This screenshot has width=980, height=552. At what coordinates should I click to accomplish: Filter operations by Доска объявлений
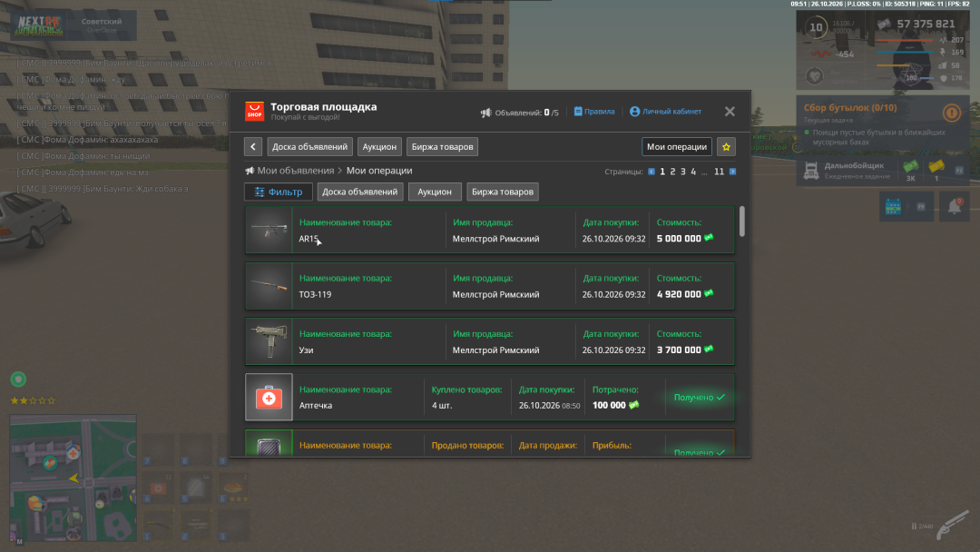(x=360, y=192)
